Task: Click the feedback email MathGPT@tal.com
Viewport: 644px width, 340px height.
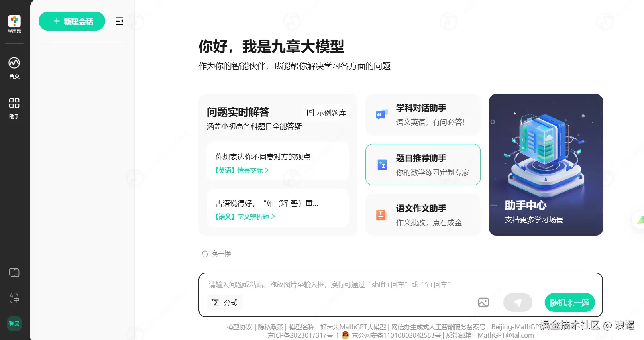Action: point(505,335)
